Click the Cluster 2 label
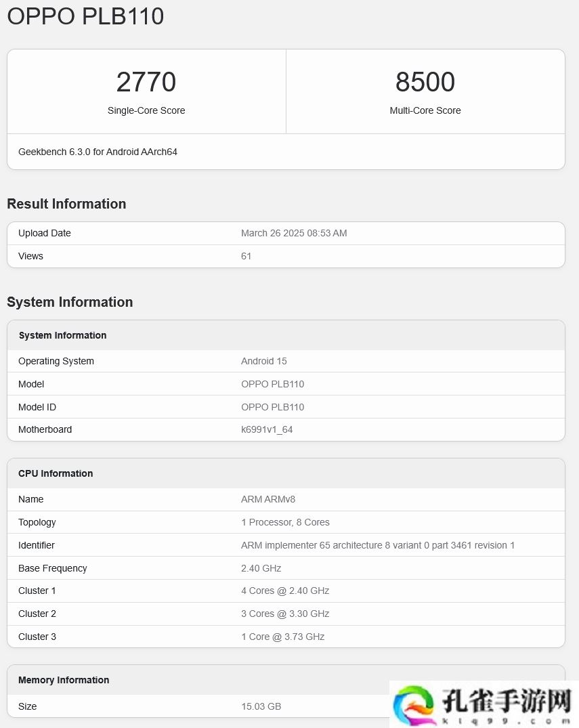 37,614
